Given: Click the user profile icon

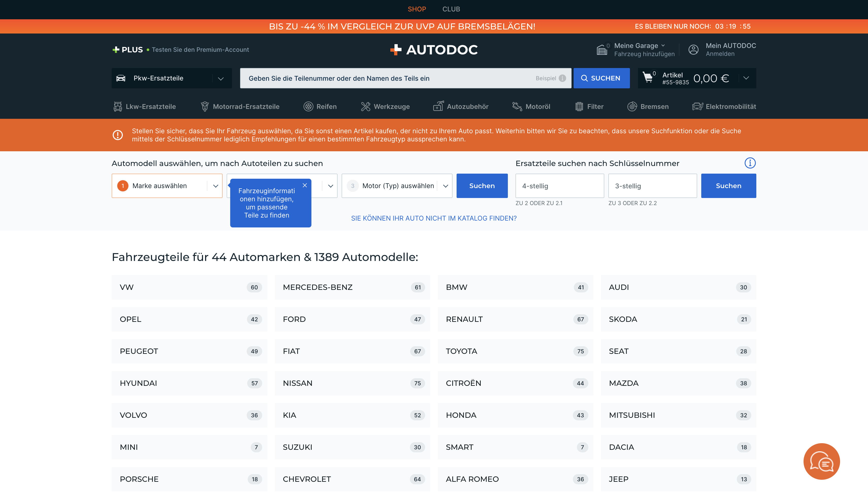Looking at the screenshot, I should pyautogui.click(x=693, y=50).
